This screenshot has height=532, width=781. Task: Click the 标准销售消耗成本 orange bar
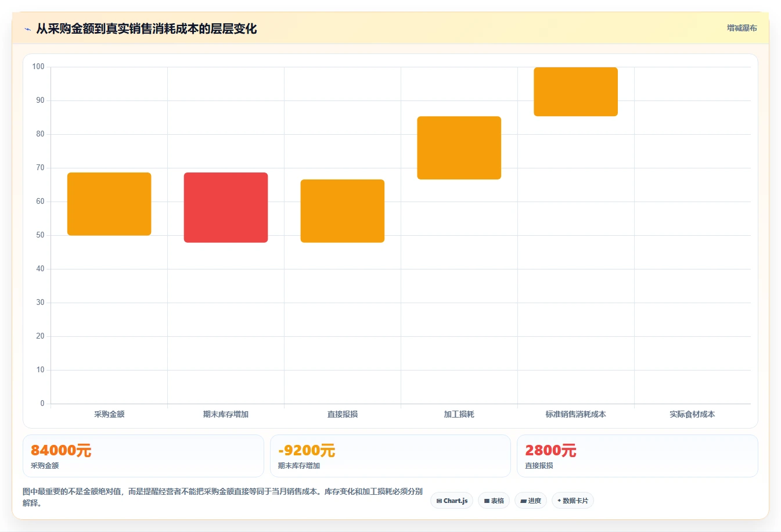576,92
